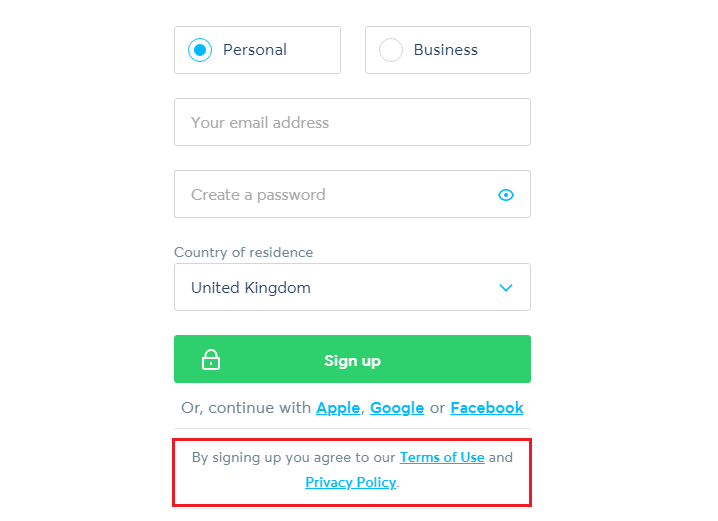The image size is (718, 521).
Task: Continue with the Google link
Action: tap(397, 408)
